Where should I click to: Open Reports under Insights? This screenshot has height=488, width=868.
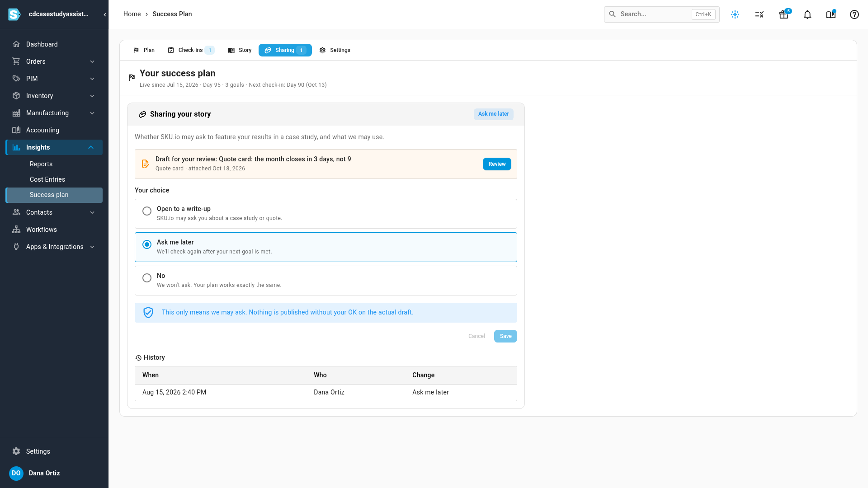(41, 164)
